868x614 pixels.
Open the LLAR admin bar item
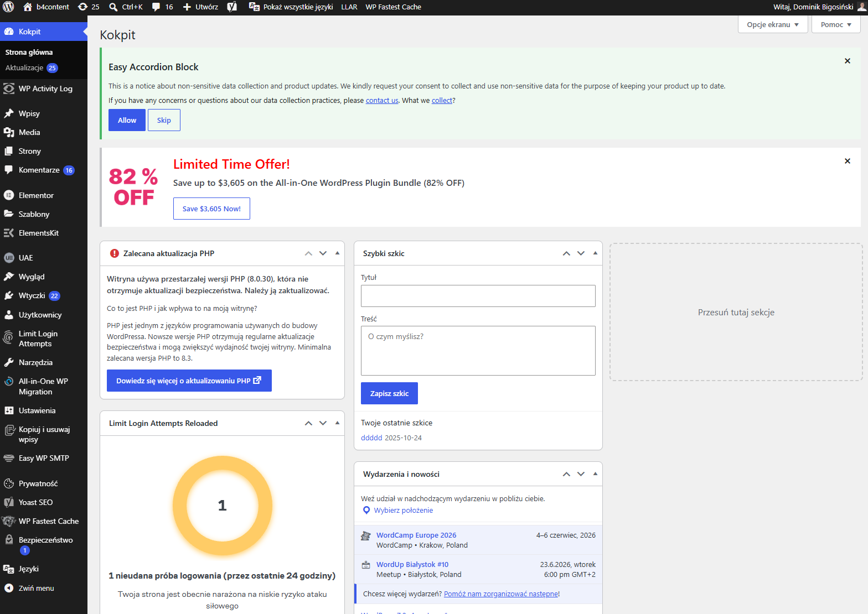349,7
